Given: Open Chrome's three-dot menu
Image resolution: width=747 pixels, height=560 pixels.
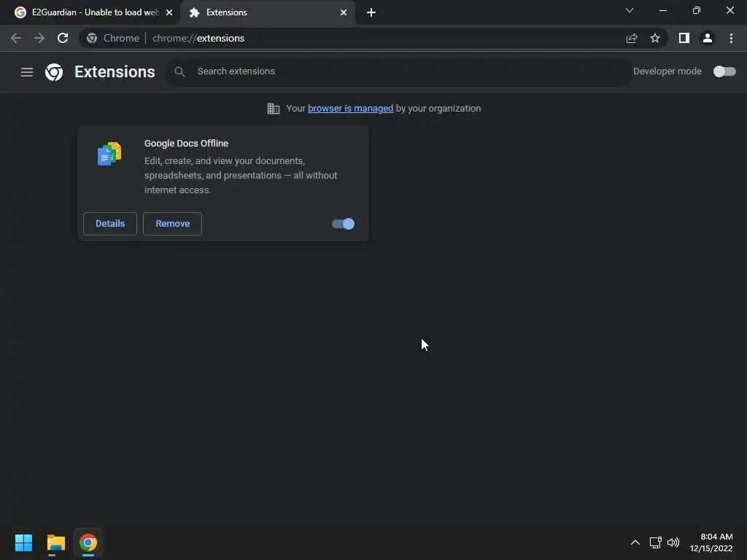Looking at the screenshot, I should pos(731,38).
